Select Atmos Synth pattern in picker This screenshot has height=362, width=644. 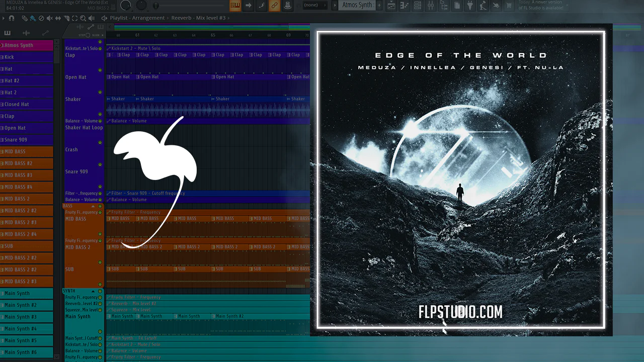point(27,45)
